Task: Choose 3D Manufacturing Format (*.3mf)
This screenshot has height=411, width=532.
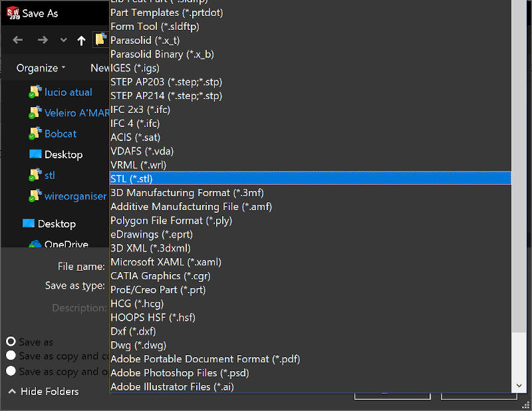Action: pyautogui.click(x=310, y=193)
